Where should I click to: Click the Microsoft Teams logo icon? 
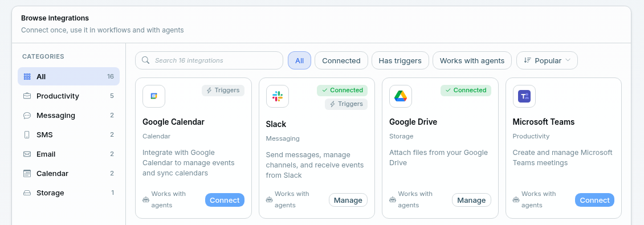pyautogui.click(x=524, y=96)
